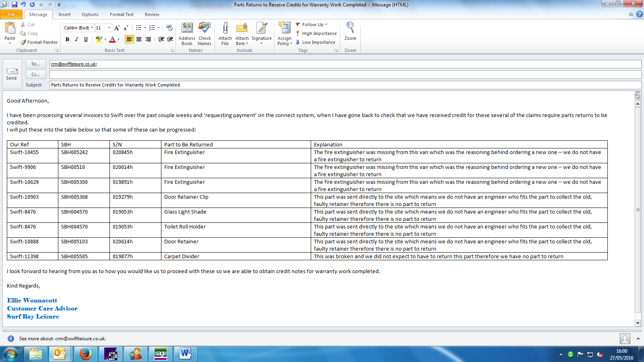Switch to Outlook in the taskbar
Viewport: 644px width, 362px height.
tap(60, 354)
